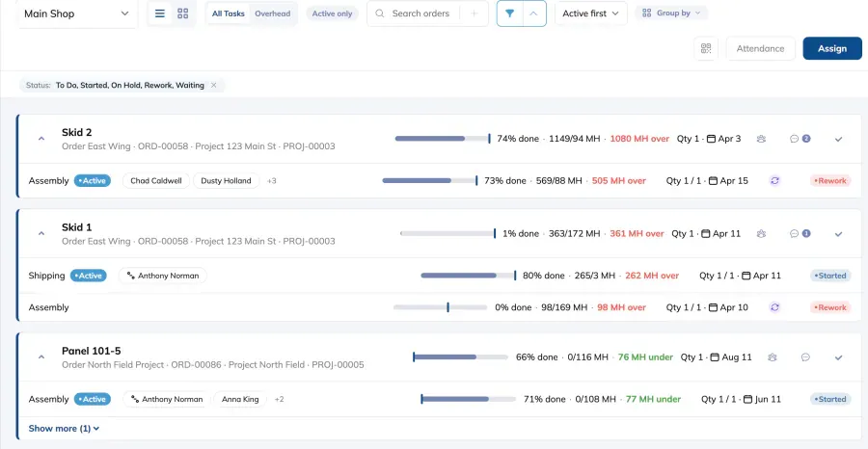Open the Main Shop dropdown
This screenshot has height=449, width=868.
pos(77,13)
